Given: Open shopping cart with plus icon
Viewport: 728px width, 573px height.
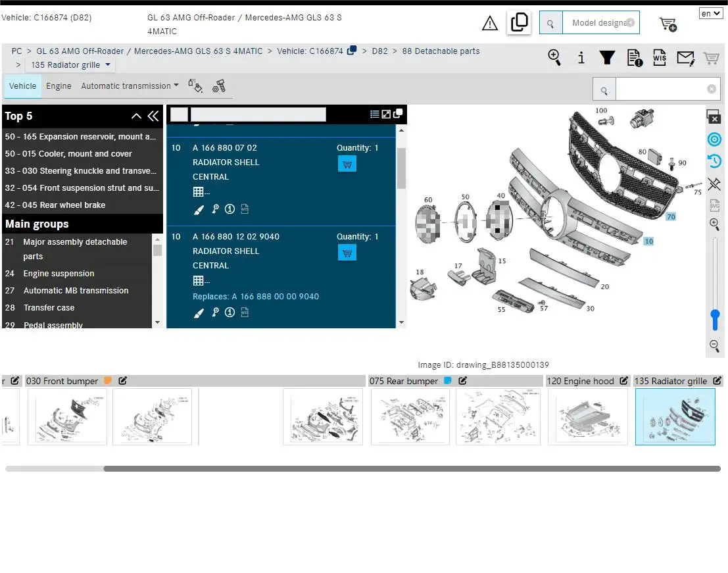Looking at the screenshot, I should coord(667,24).
